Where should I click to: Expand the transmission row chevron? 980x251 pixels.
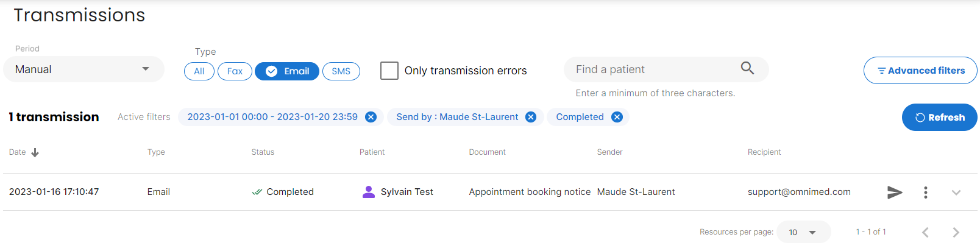click(956, 193)
